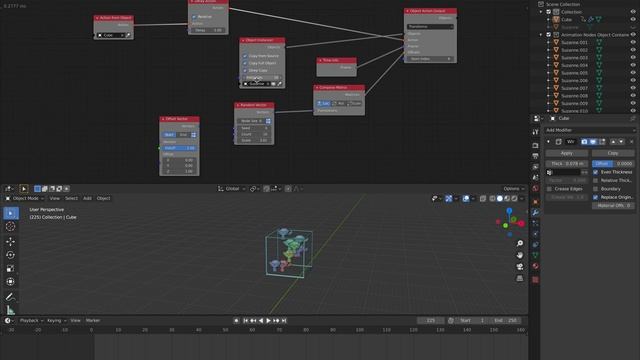Open the viewport Add menu

point(87,198)
